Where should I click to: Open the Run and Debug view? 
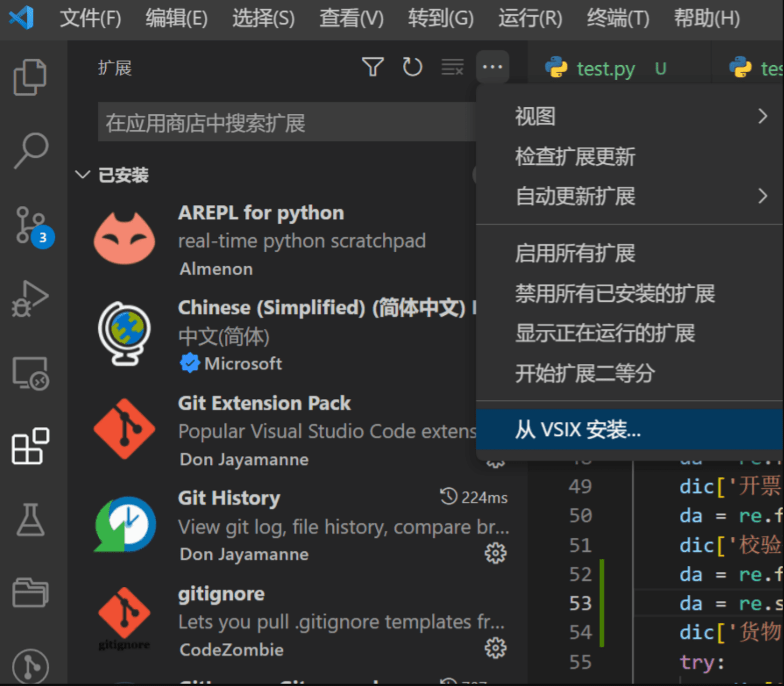[x=30, y=299]
